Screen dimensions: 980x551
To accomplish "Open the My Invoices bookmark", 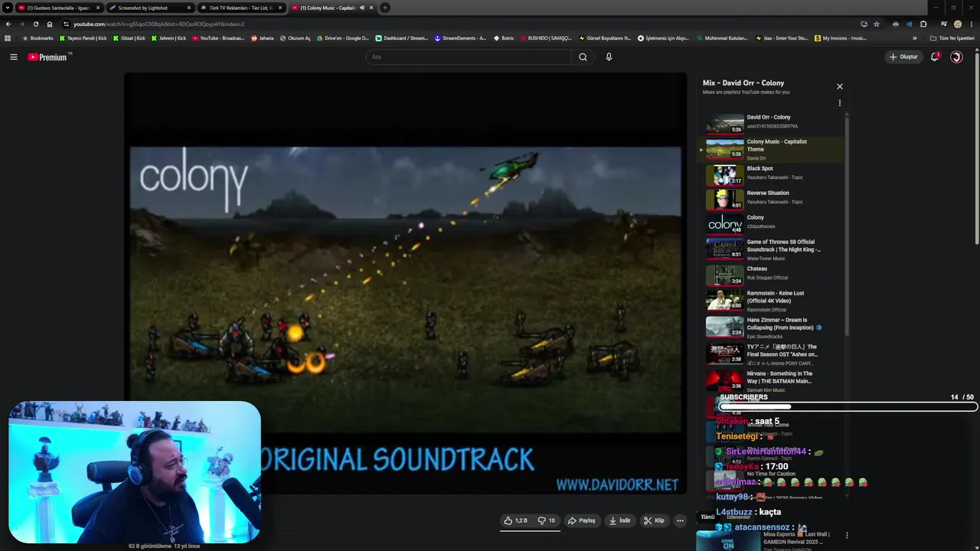I will click(841, 37).
